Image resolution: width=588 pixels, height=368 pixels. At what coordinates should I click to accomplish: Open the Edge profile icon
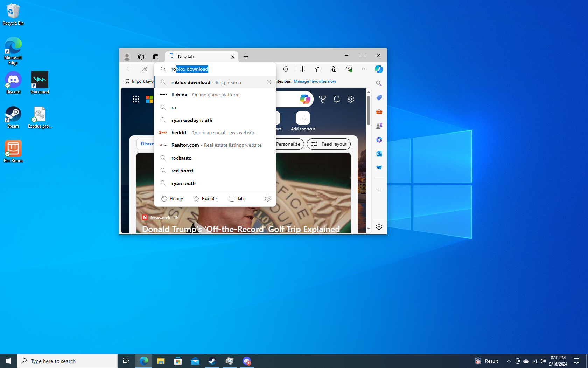(127, 57)
